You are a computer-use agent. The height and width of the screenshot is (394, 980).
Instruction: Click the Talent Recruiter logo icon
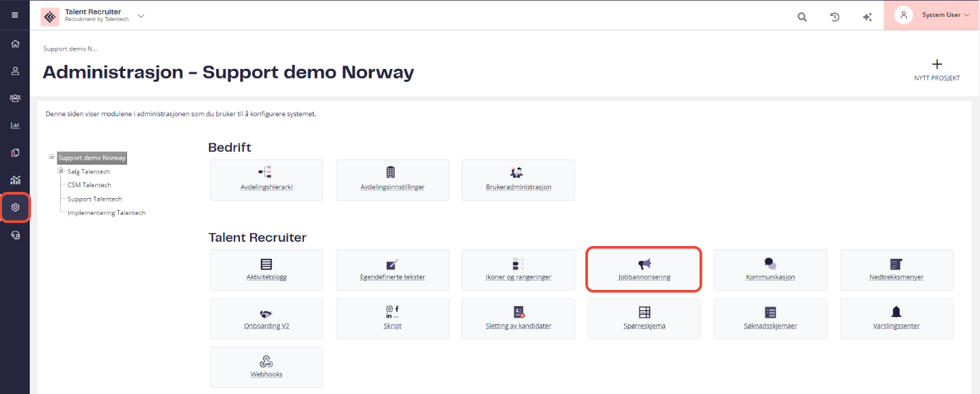tap(50, 16)
